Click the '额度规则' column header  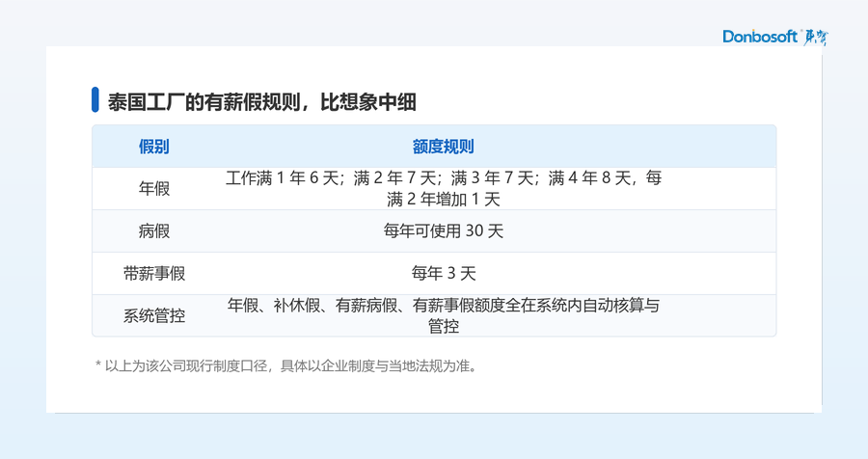444,147
